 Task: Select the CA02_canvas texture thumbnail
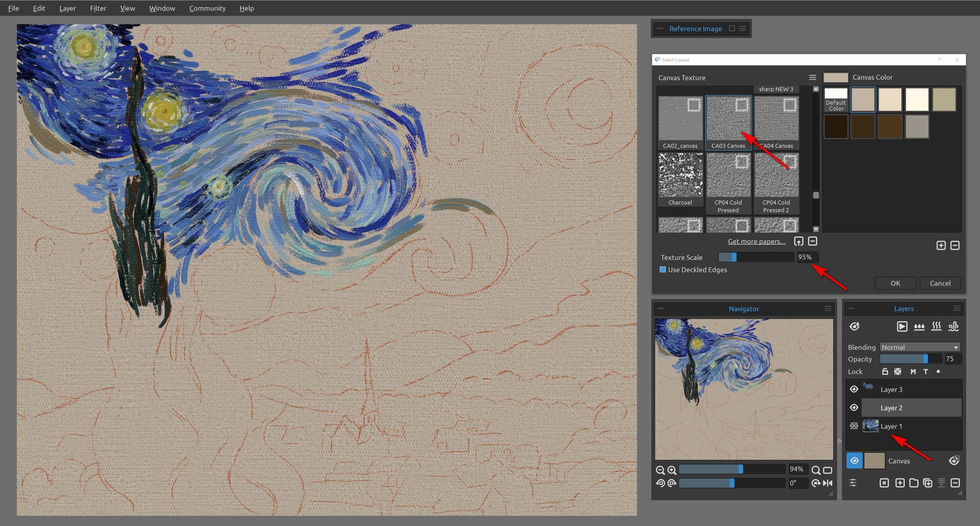coord(680,123)
